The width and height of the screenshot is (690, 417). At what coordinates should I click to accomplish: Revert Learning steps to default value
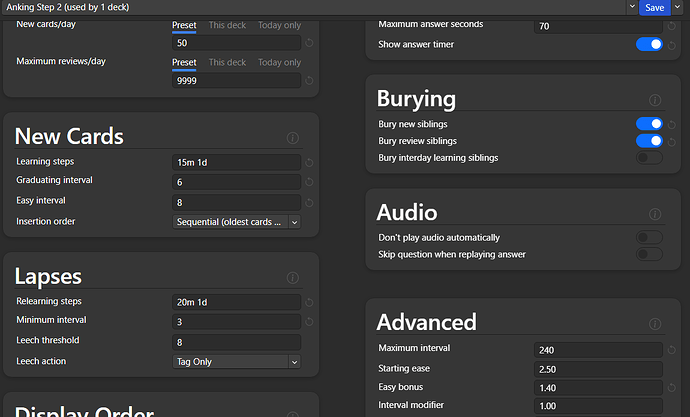(309, 162)
